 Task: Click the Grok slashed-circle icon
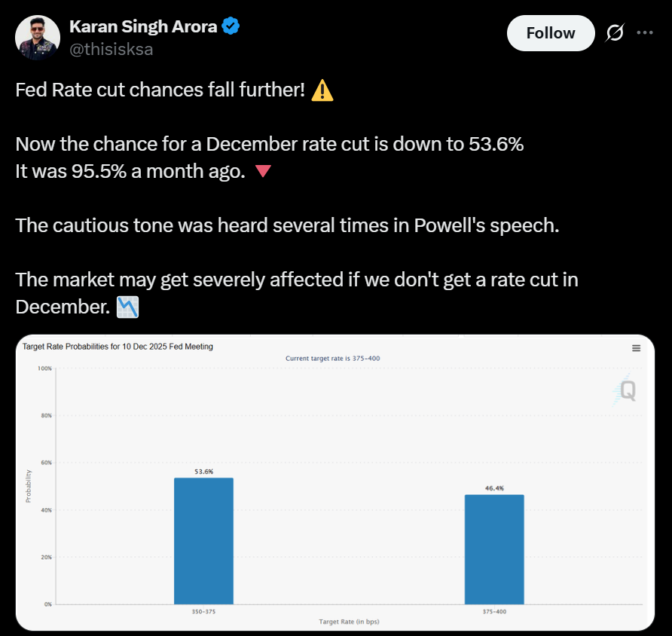point(614,33)
